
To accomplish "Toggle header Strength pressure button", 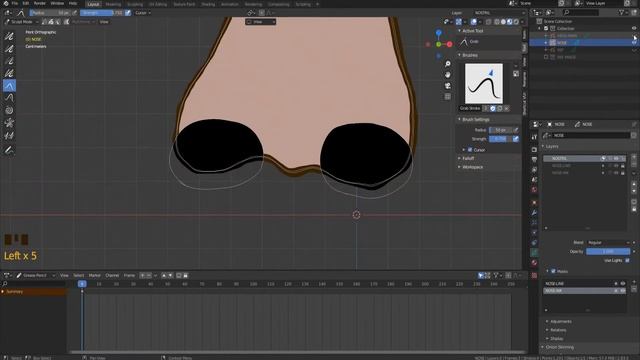I will pyautogui.click(x=128, y=13).
